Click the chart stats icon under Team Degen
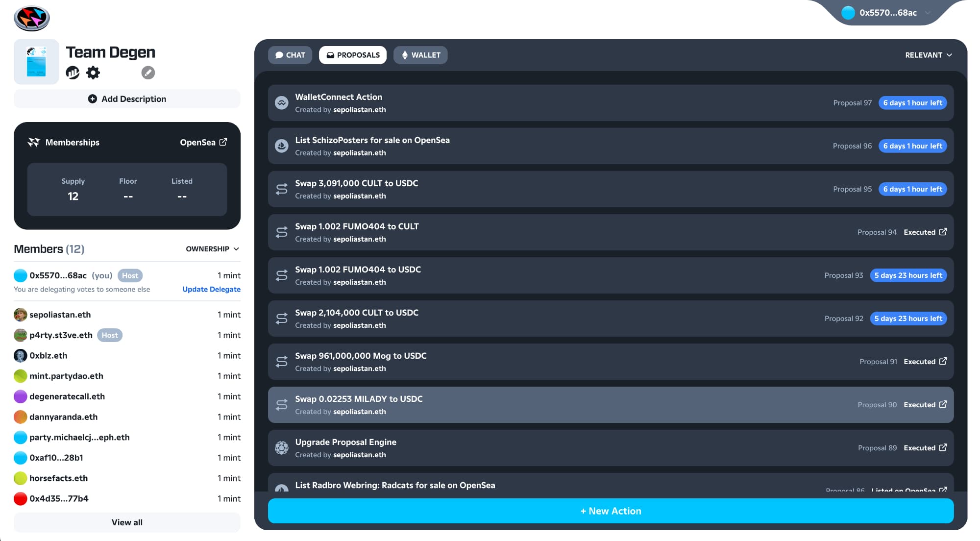The image size is (980, 541). [73, 73]
